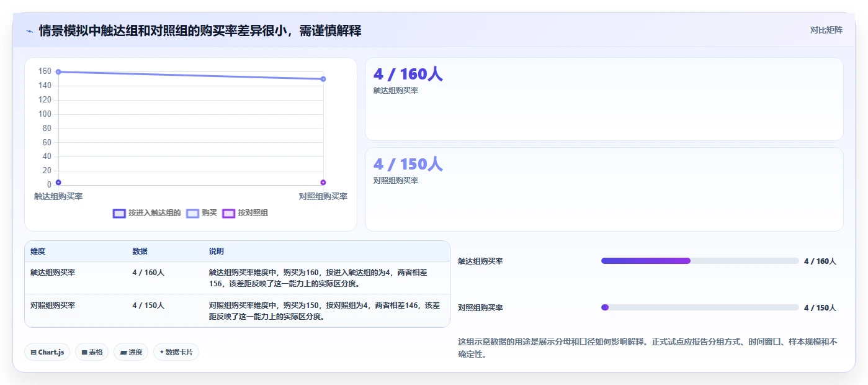Click 对照组购买率 in the table's second row
Viewport: 868px width, 385px height.
pyautogui.click(x=53, y=306)
